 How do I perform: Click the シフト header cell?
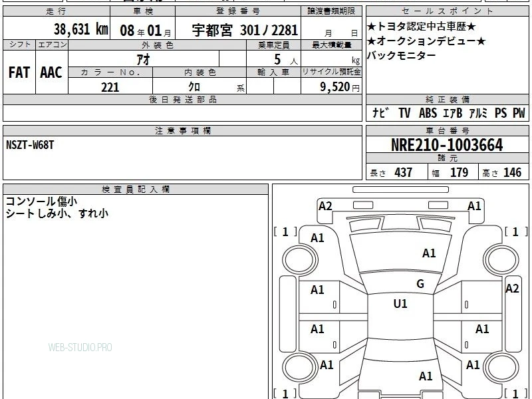[x=19, y=45]
